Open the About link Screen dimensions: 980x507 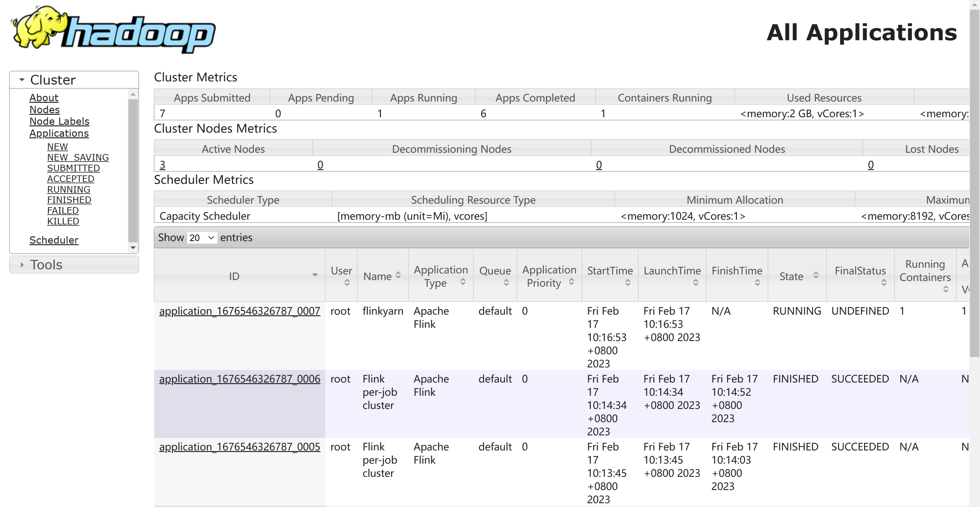pos(44,98)
